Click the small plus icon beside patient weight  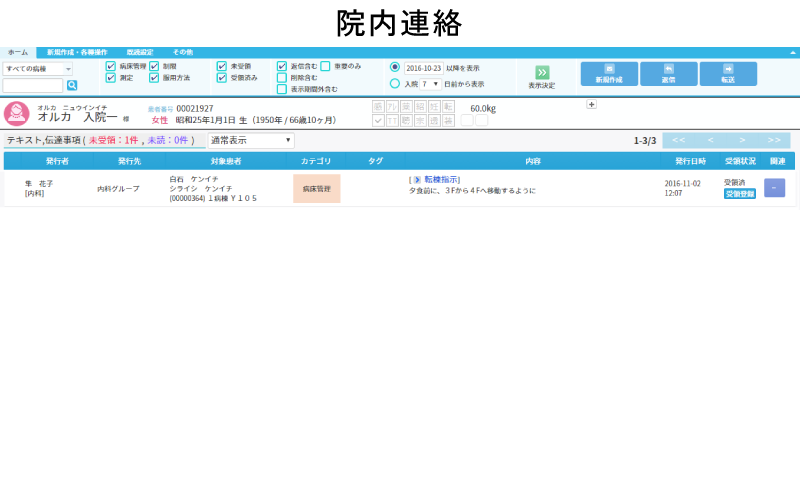(591, 104)
